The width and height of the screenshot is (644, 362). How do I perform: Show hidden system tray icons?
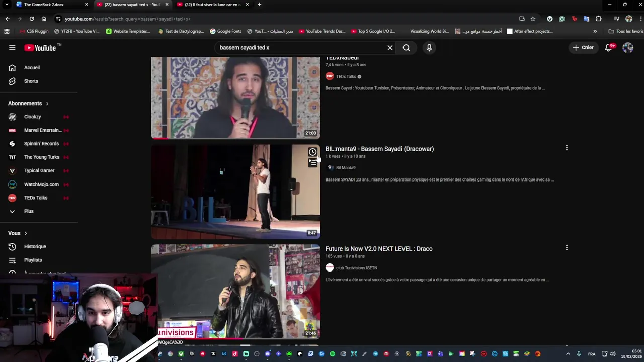(x=568, y=354)
